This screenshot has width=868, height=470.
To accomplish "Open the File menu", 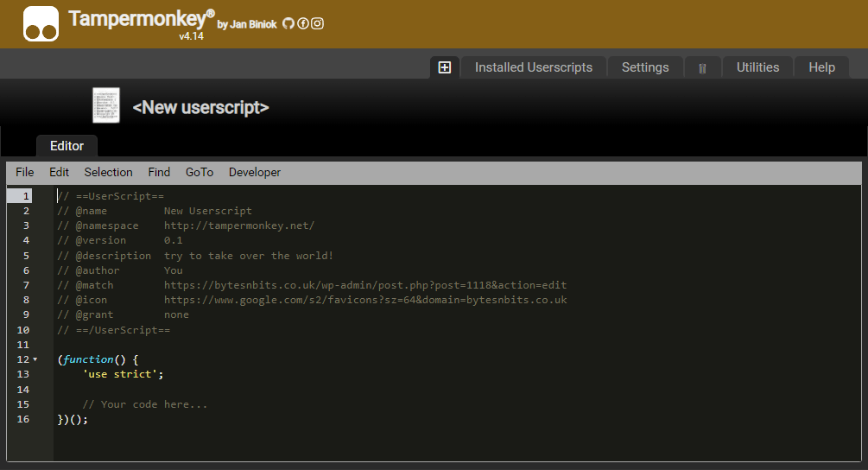I will click(x=25, y=172).
